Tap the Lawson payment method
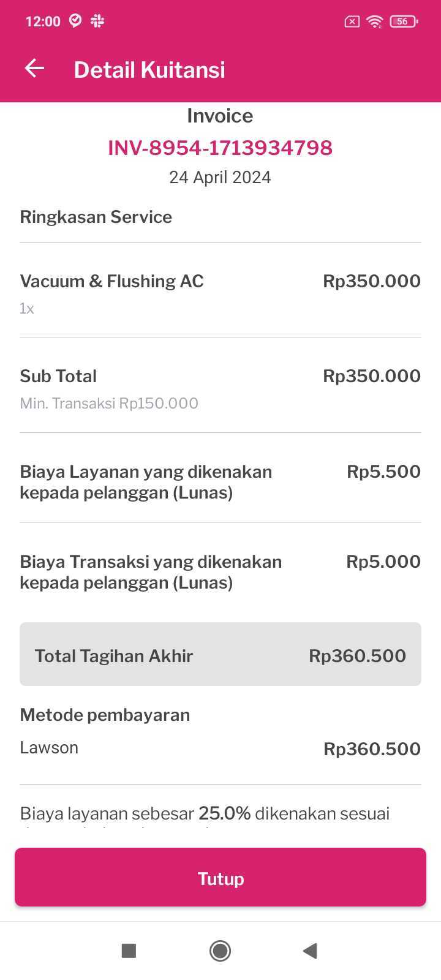441x980 pixels. click(49, 747)
